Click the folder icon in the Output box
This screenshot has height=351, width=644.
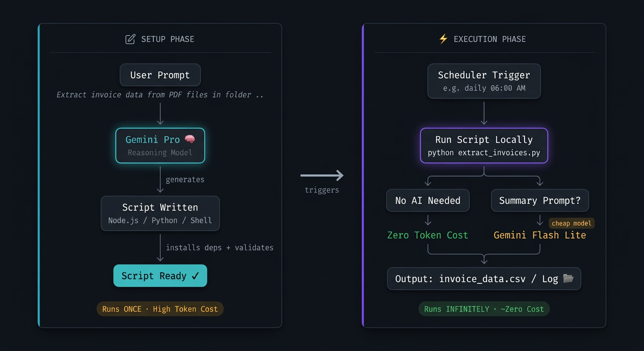point(569,278)
